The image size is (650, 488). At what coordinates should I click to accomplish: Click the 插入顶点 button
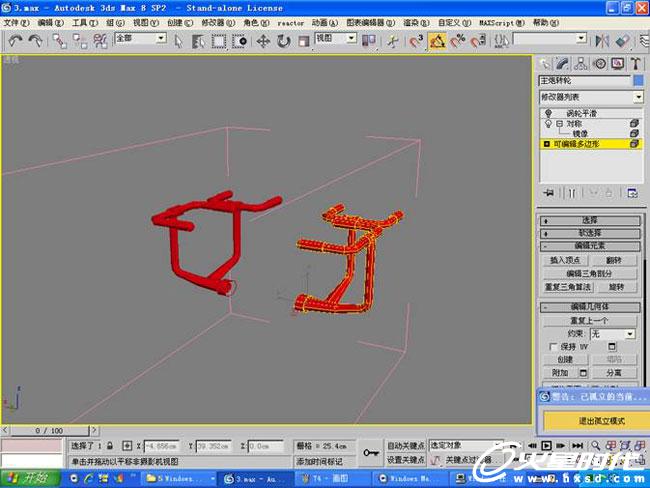point(565,260)
